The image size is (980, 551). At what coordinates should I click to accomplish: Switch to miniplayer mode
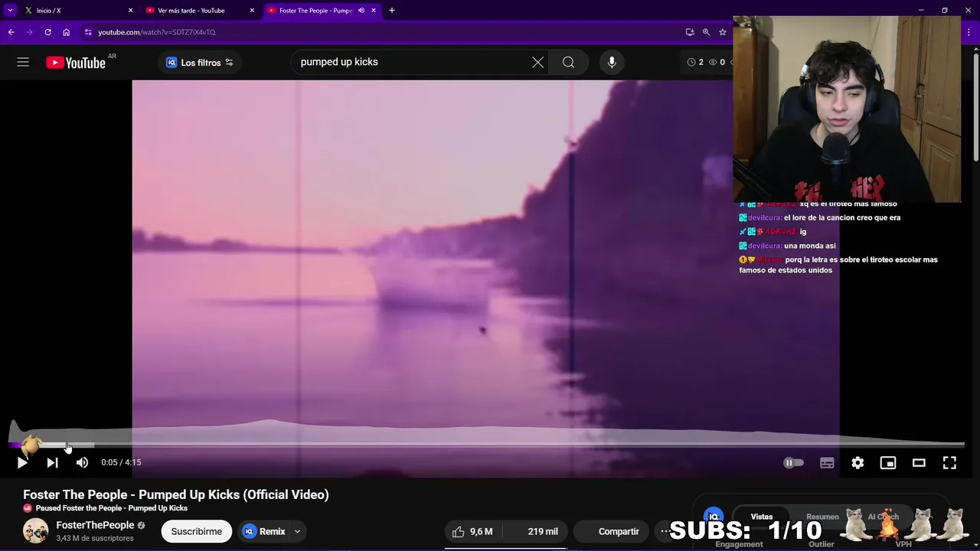point(888,462)
